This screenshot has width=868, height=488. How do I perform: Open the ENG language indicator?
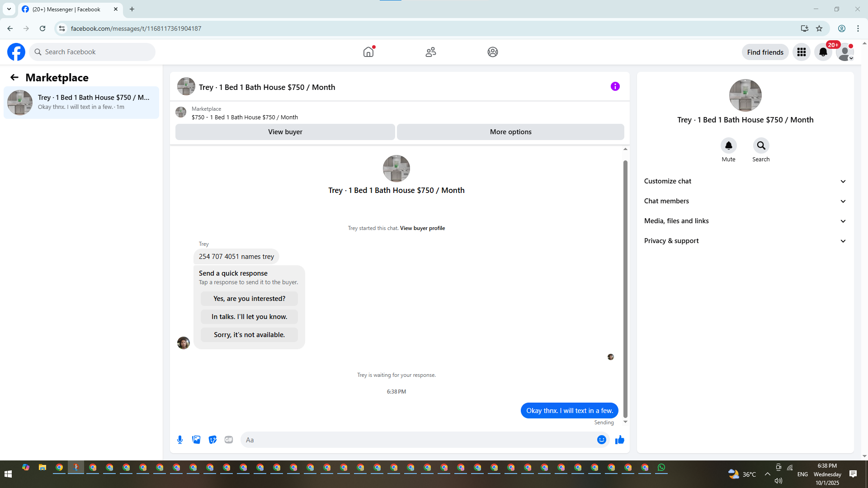(x=802, y=474)
